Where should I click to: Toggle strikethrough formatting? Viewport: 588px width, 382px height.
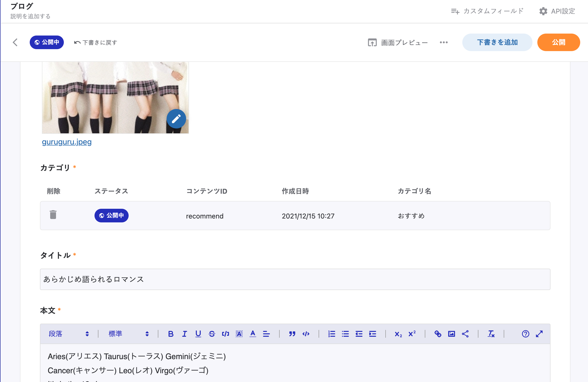coord(212,334)
